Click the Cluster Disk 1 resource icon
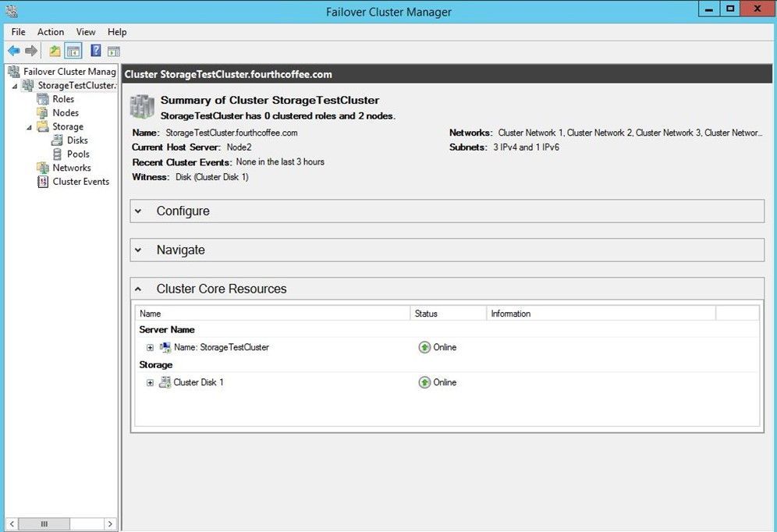The image size is (777, 532). (x=165, y=382)
